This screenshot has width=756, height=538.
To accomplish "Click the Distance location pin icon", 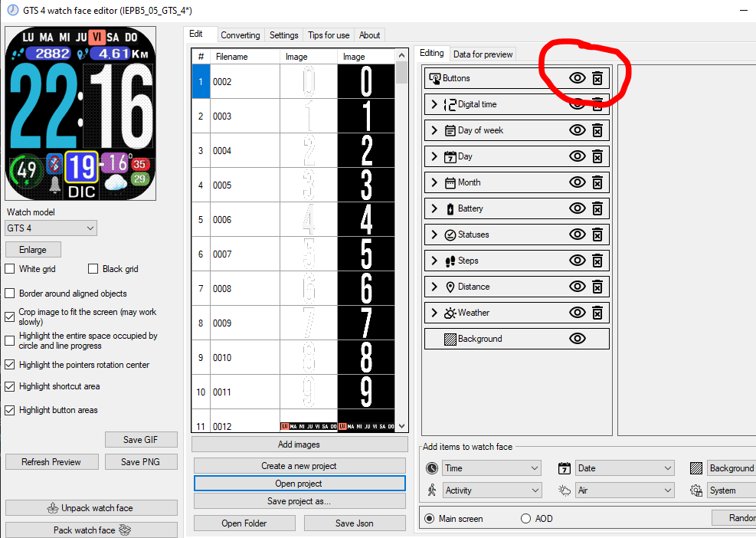I will (450, 287).
